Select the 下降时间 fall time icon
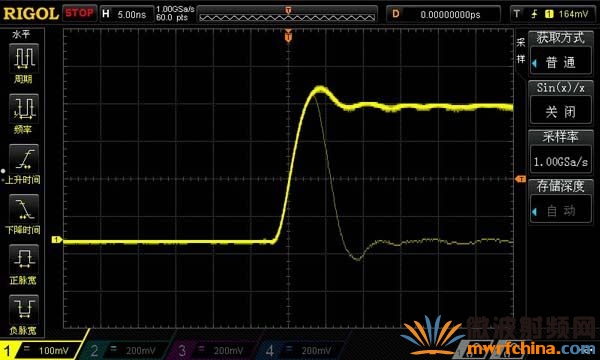Viewport: 600px width, 360px height. tap(24, 209)
